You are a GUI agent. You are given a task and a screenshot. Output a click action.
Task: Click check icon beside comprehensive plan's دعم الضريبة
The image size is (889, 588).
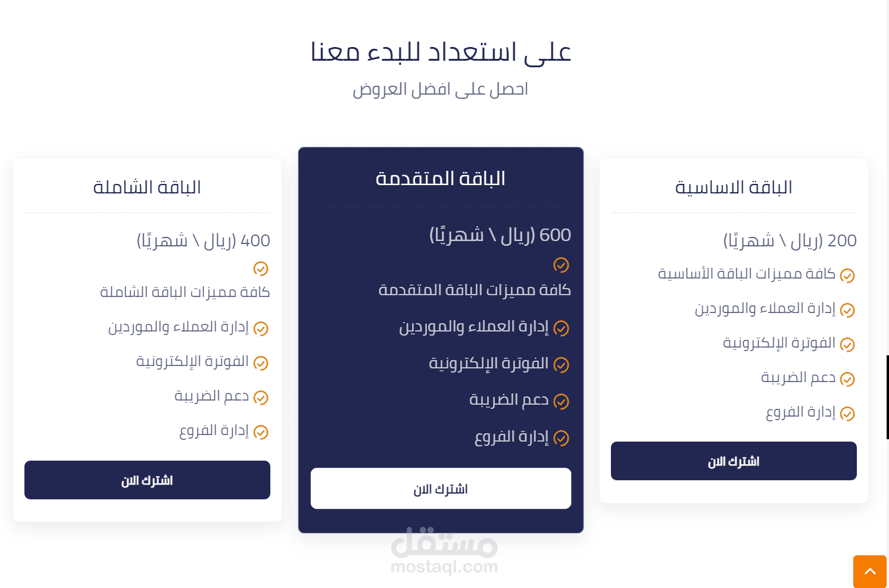(x=261, y=398)
